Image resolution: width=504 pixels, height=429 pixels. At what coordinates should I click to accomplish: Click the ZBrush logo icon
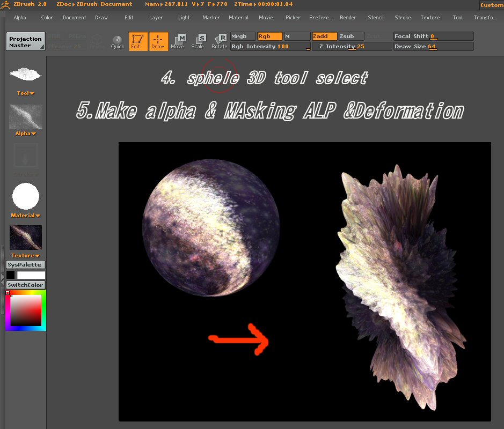pos(5,4)
